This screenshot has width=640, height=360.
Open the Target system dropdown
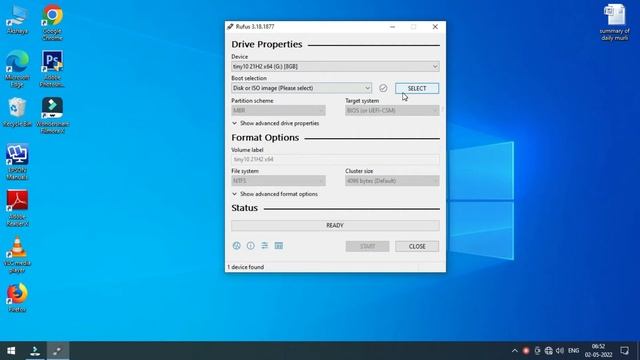392,110
